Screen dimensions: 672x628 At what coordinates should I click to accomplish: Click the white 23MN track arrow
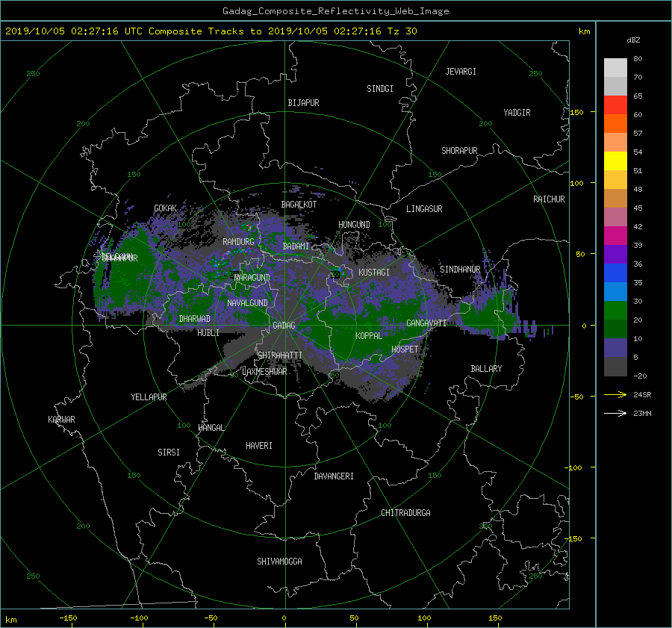(x=615, y=413)
